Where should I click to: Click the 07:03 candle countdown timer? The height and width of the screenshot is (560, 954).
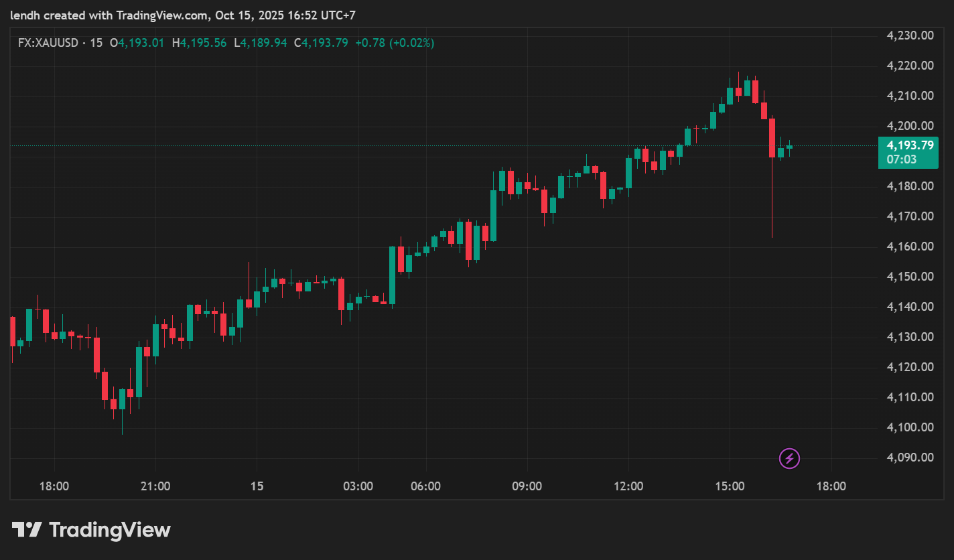click(901, 159)
